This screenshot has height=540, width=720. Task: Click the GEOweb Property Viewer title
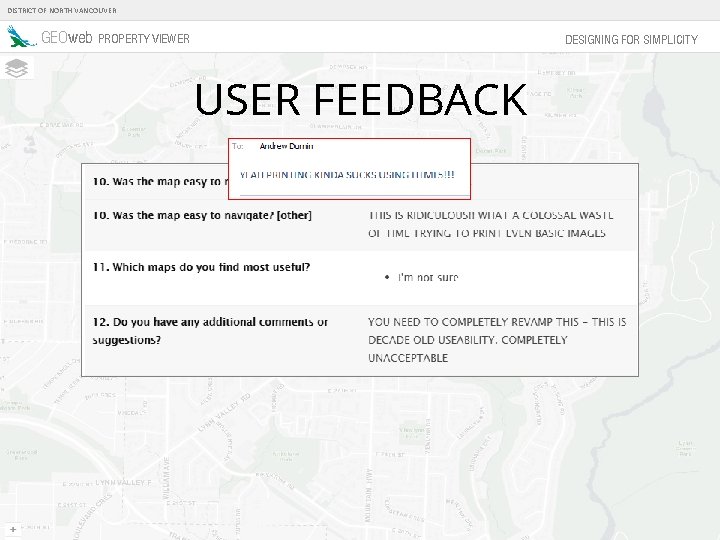115,38
